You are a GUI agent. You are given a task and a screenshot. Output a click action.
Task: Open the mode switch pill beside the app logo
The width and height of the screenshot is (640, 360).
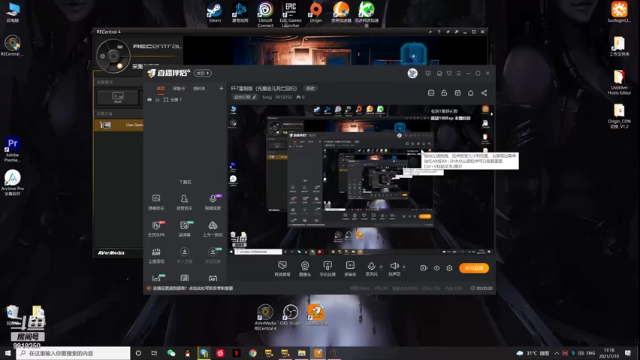pyautogui.click(x=203, y=73)
